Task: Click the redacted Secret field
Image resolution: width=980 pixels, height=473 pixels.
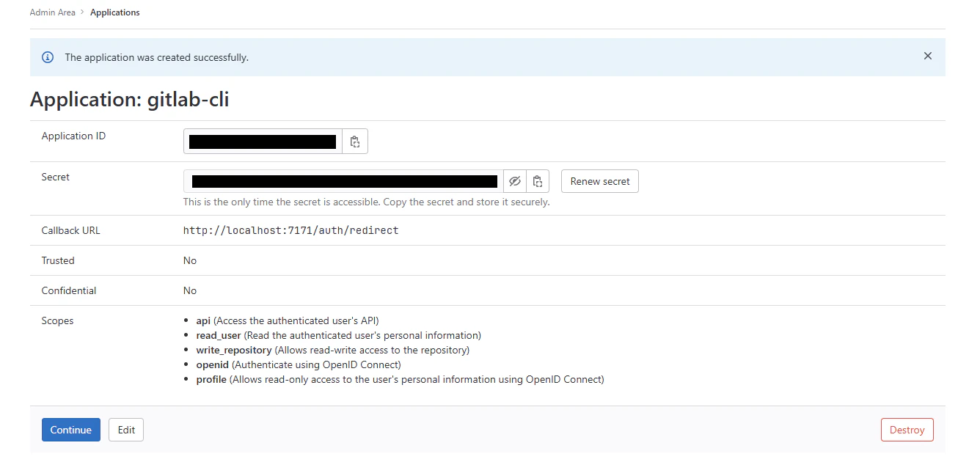Action: click(343, 181)
